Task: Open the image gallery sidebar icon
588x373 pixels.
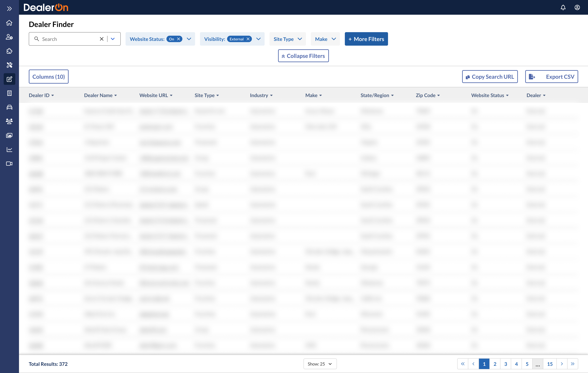Action: point(9,135)
